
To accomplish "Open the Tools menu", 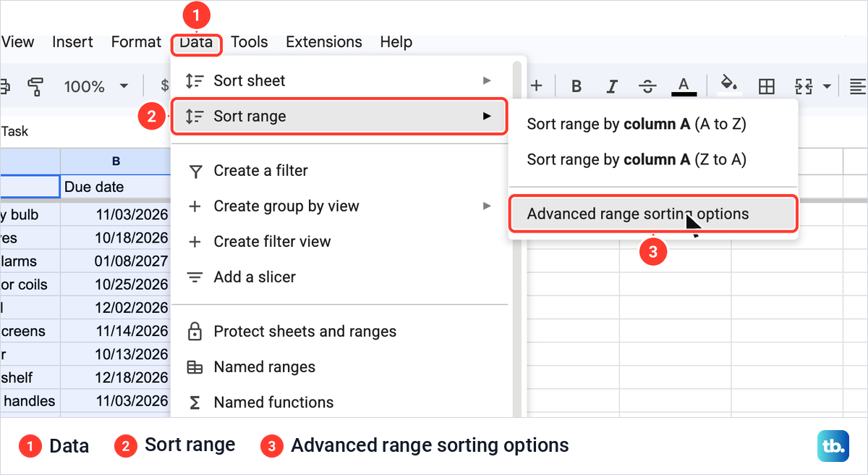I will click(x=250, y=42).
